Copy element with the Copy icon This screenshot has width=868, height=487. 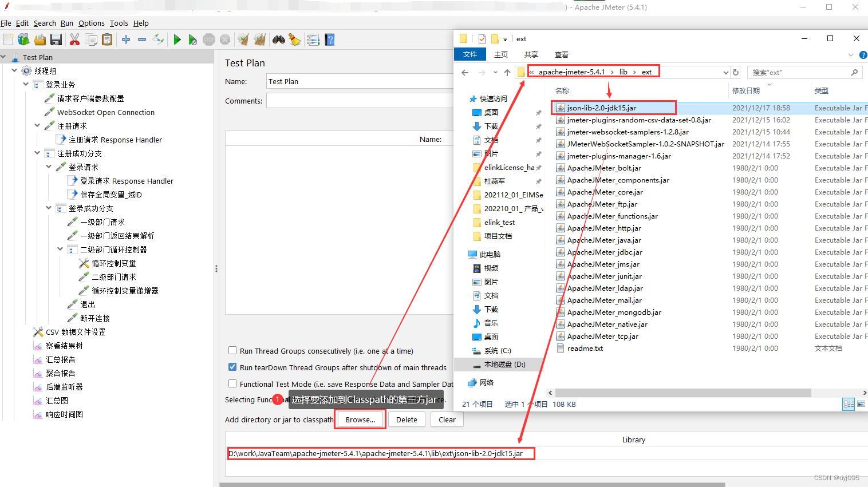pos(91,39)
